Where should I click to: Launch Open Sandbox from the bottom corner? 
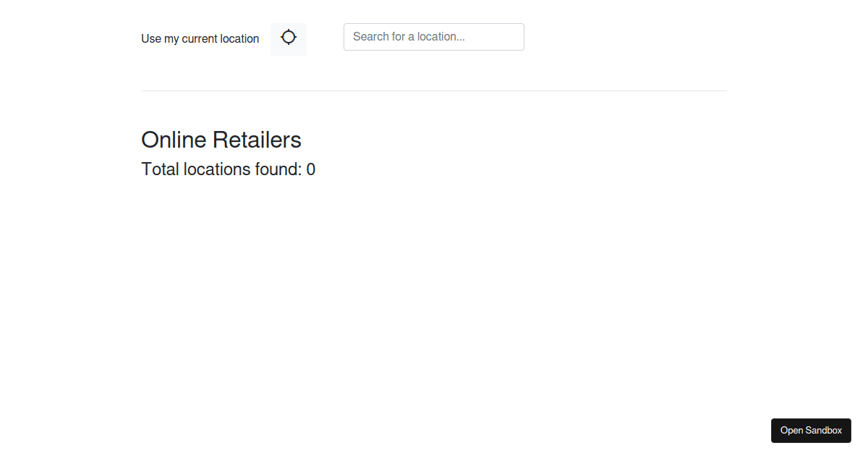pyautogui.click(x=811, y=431)
